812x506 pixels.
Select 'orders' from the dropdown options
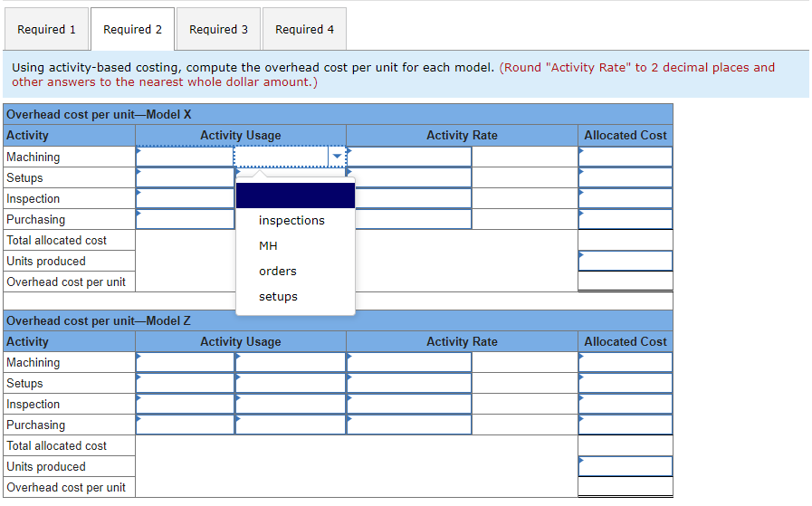point(295,272)
